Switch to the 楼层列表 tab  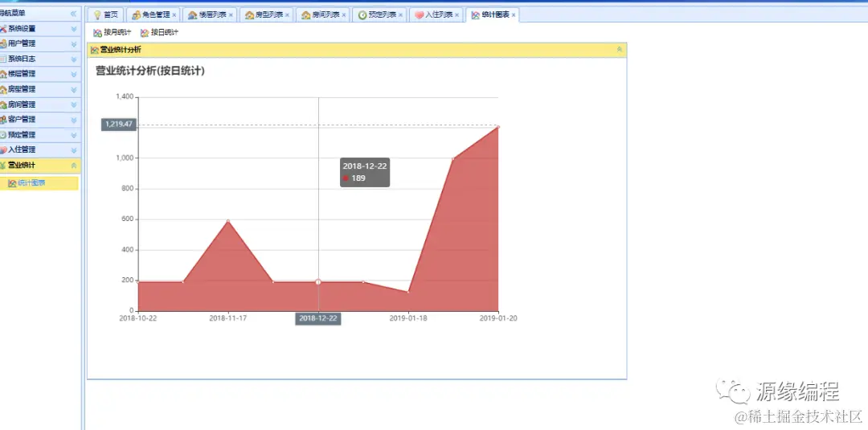[210, 15]
